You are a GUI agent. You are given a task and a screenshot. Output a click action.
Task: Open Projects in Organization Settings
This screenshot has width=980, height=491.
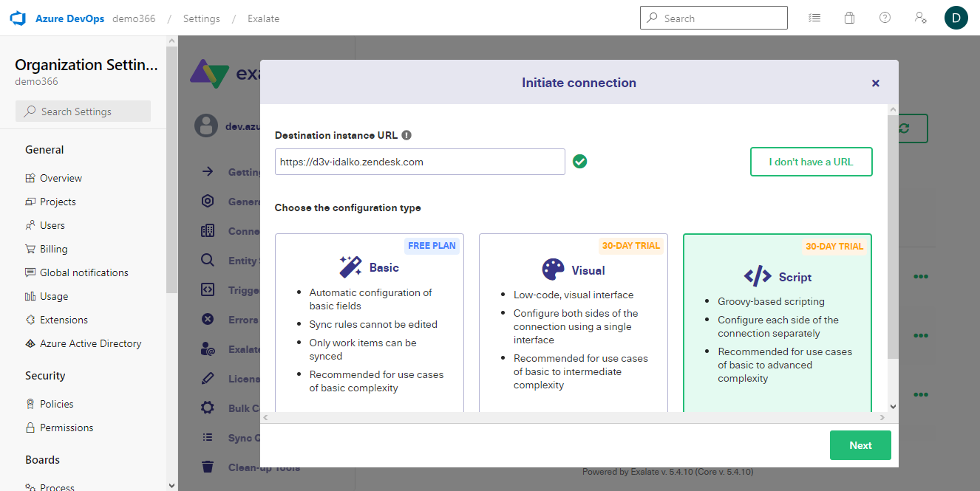tap(58, 202)
